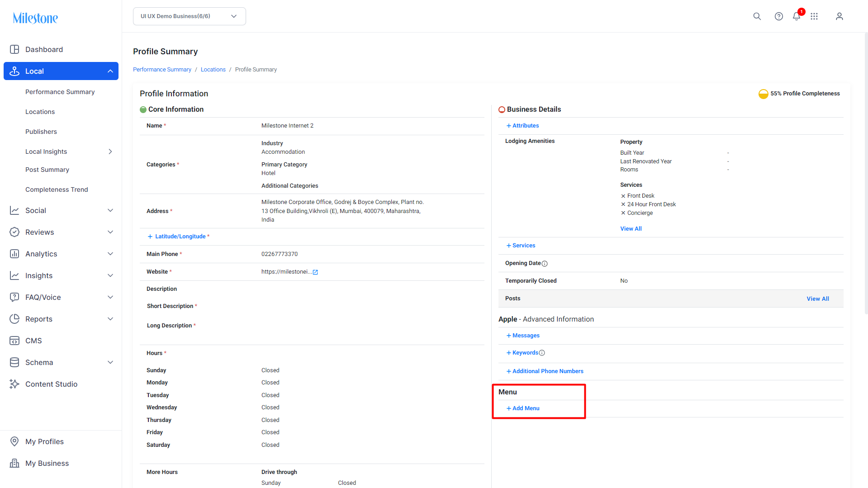Open My Business in sidebar
The image size is (868, 488).
[47, 463]
